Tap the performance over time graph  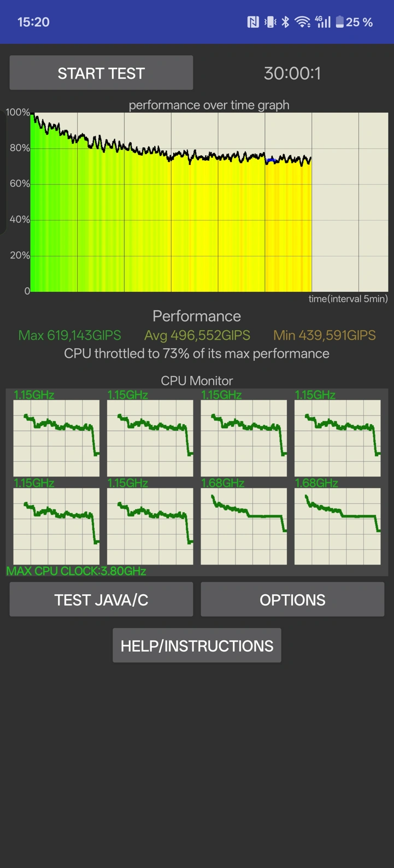(209, 202)
